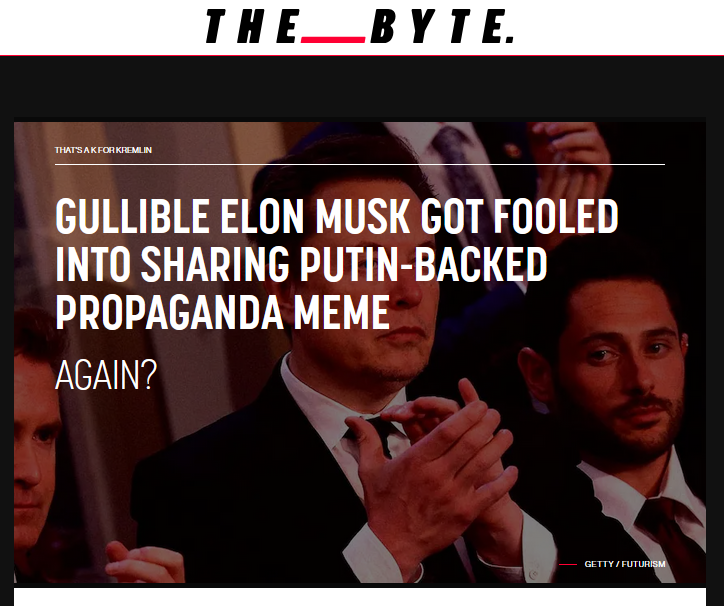Click the red dash beside photo credit
This screenshot has height=606, width=724.
pyautogui.click(x=567, y=564)
